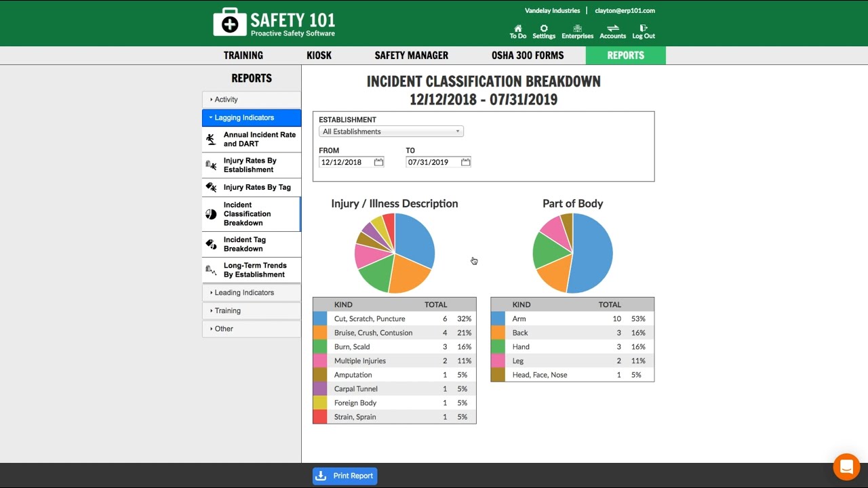The image size is (868, 488).
Task: Click the red Strain, Sprain swatch
Action: (x=320, y=417)
